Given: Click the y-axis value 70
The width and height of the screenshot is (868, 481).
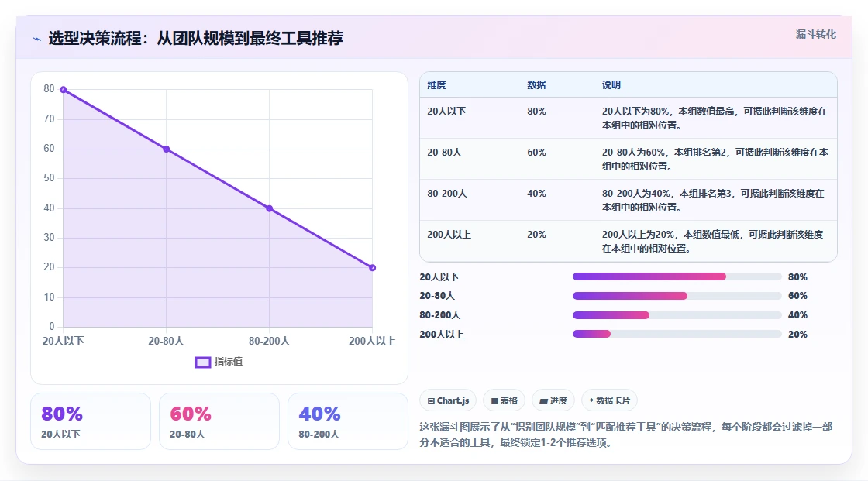Looking at the screenshot, I should pyautogui.click(x=50, y=119).
